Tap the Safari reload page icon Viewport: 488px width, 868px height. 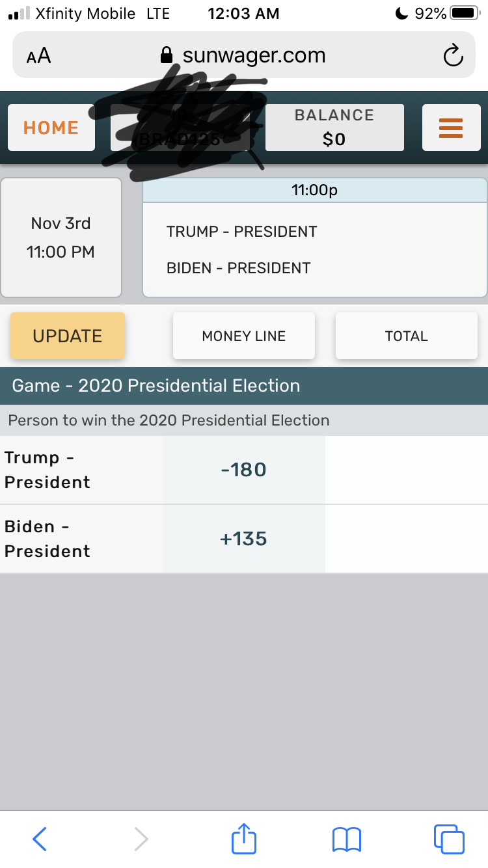click(x=453, y=56)
